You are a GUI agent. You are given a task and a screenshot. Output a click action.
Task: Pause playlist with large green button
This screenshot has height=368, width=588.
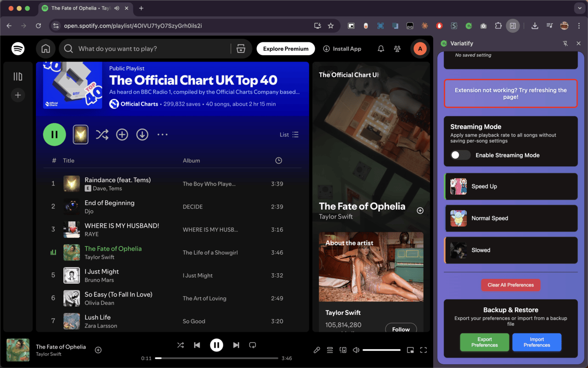(54, 135)
